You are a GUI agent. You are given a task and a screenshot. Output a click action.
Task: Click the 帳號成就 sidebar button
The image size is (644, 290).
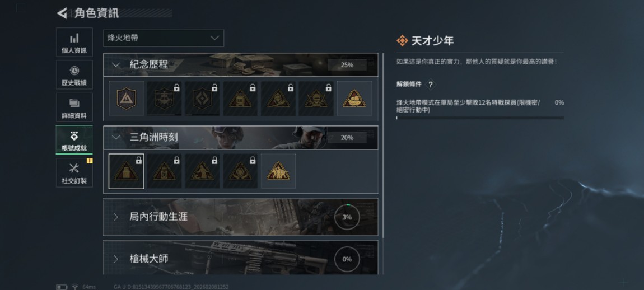click(74, 140)
